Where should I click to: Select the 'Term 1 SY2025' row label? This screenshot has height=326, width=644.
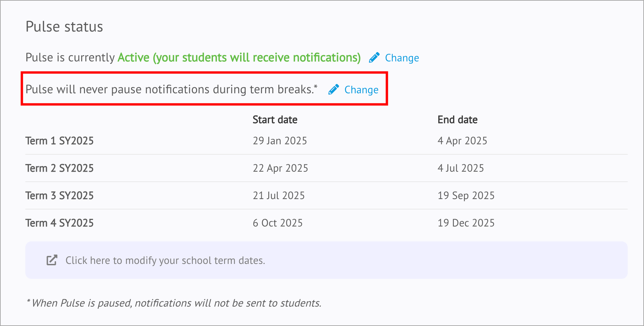point(59,141)
